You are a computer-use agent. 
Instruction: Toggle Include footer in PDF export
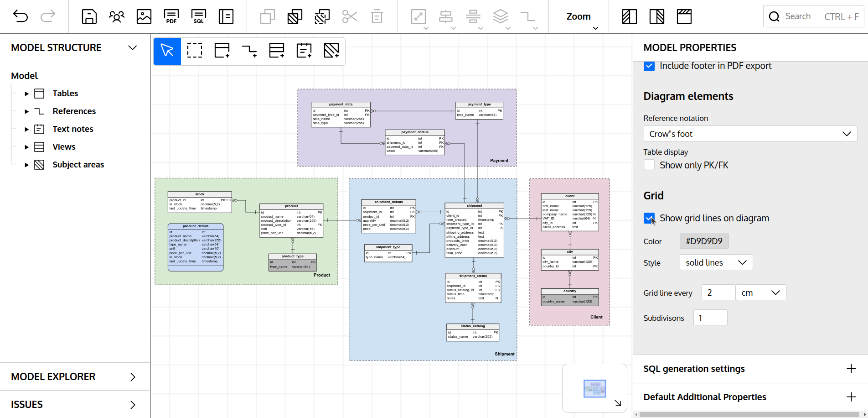point(649,66)
